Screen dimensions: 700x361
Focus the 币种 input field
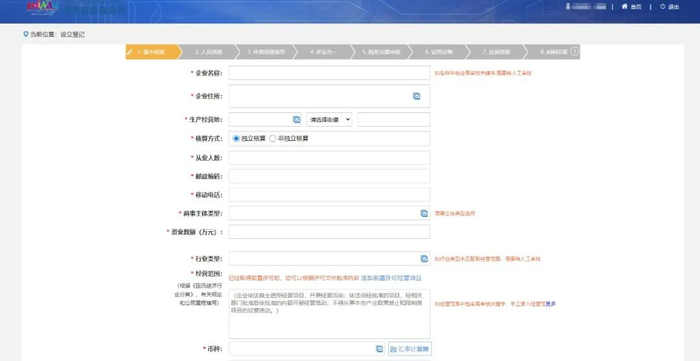point(307,349)
